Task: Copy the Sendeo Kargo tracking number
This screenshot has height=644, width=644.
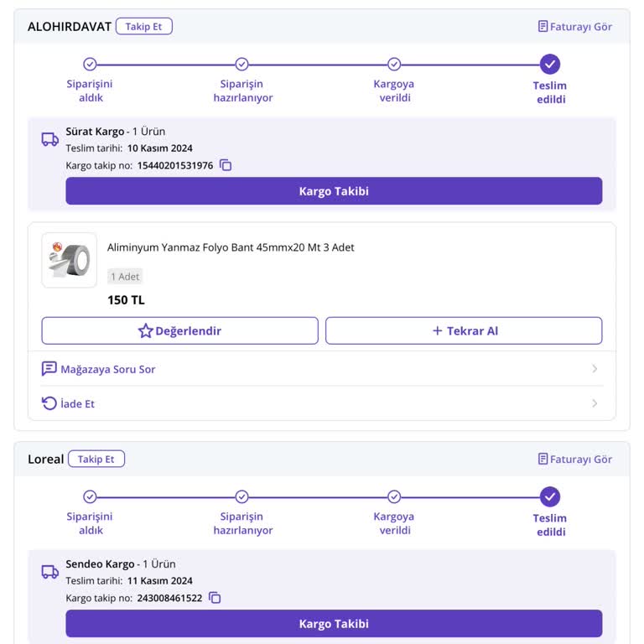Action: point(215,598)
